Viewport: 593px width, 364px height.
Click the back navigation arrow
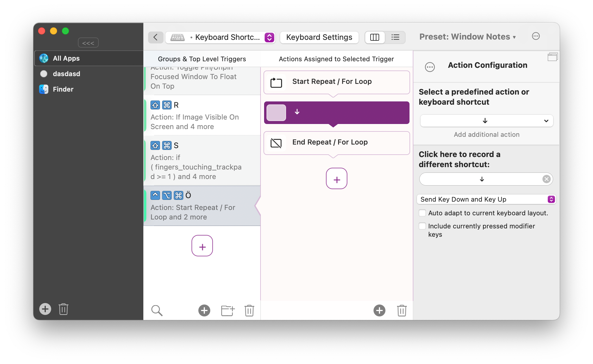[x=156, y=37]
